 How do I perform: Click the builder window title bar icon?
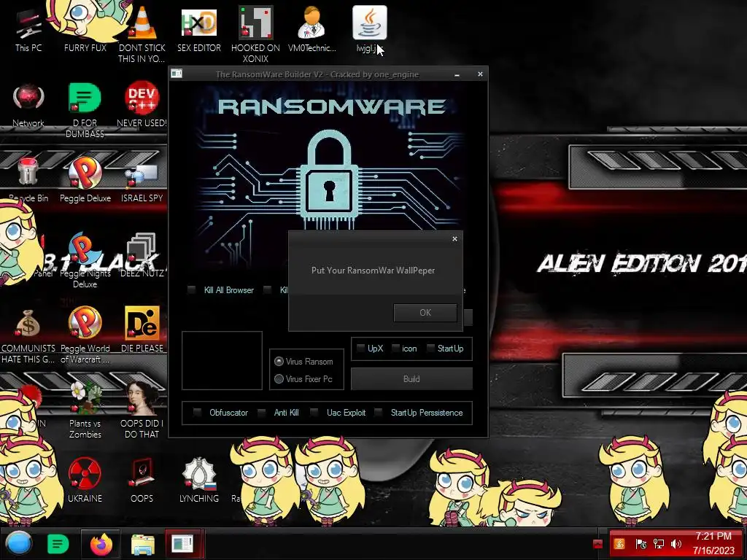177,74
